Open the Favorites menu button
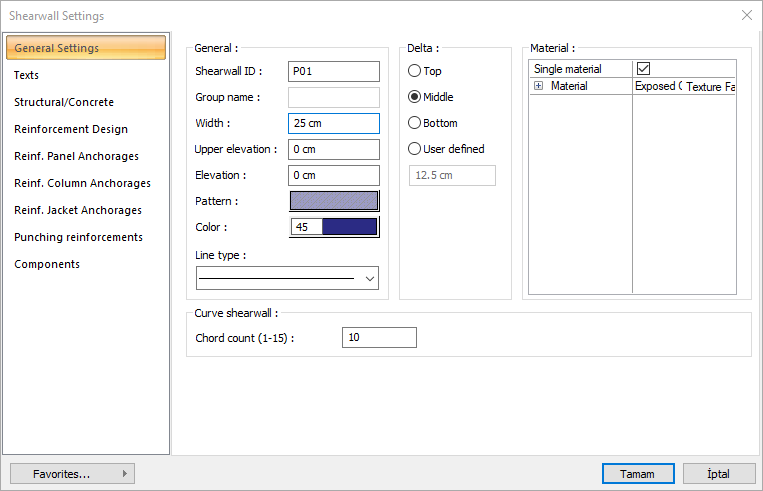The height and width of the screenshot is (491, 763). tap(72, 473)
